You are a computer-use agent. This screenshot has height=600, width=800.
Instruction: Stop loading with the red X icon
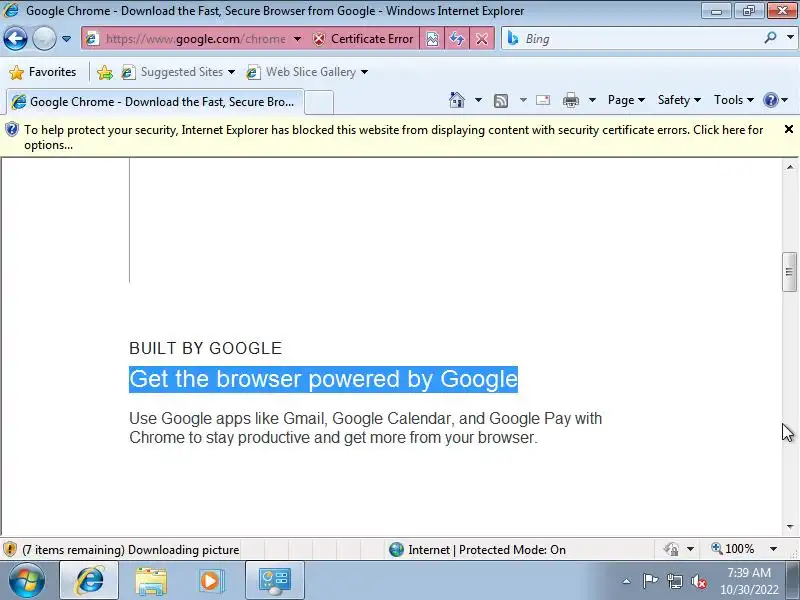482,39
